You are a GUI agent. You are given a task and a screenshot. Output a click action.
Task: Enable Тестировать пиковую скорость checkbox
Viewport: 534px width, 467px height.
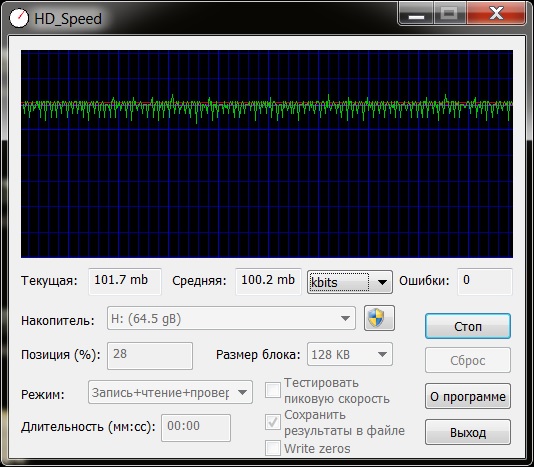[273, 390]
